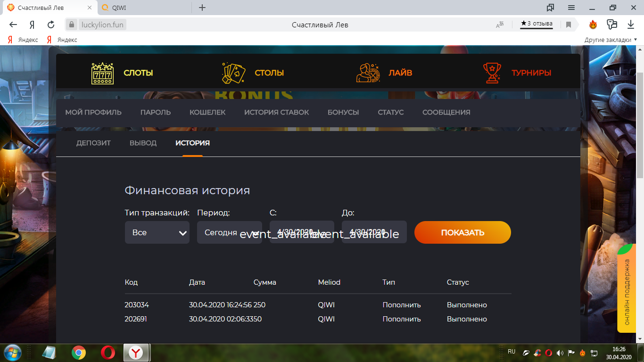Open the bookmarks panel icon in title bar
The height and width of the screenshot is (362, 644).
550,8
